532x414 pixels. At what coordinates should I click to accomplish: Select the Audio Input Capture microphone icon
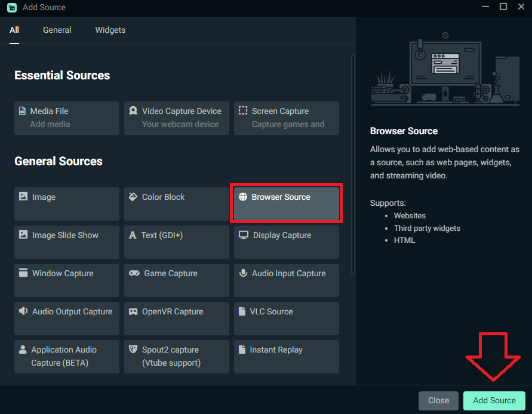[243, 273]
